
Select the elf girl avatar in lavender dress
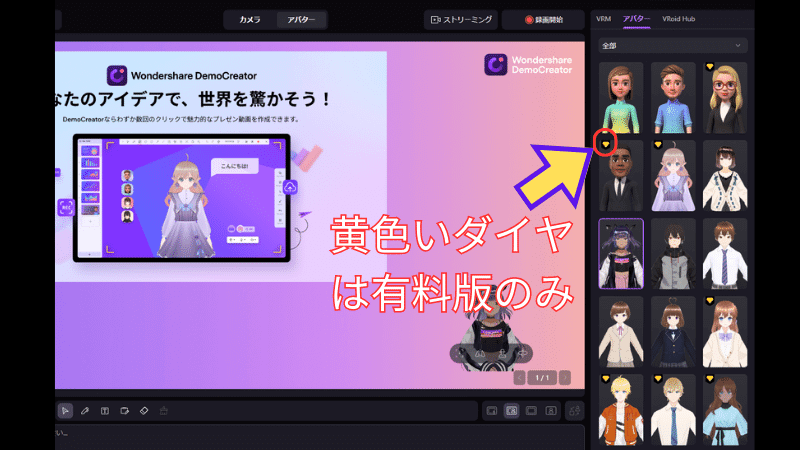click(673, 176)
